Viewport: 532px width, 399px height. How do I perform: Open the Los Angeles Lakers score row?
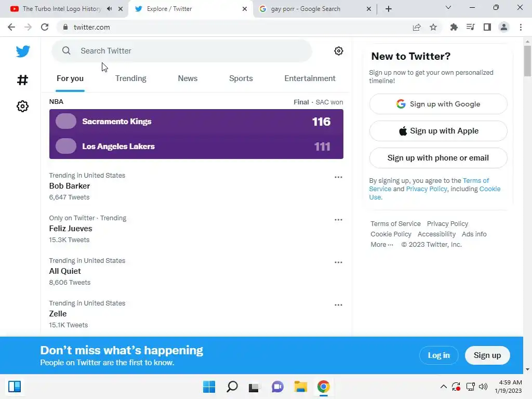pos(196,146)
